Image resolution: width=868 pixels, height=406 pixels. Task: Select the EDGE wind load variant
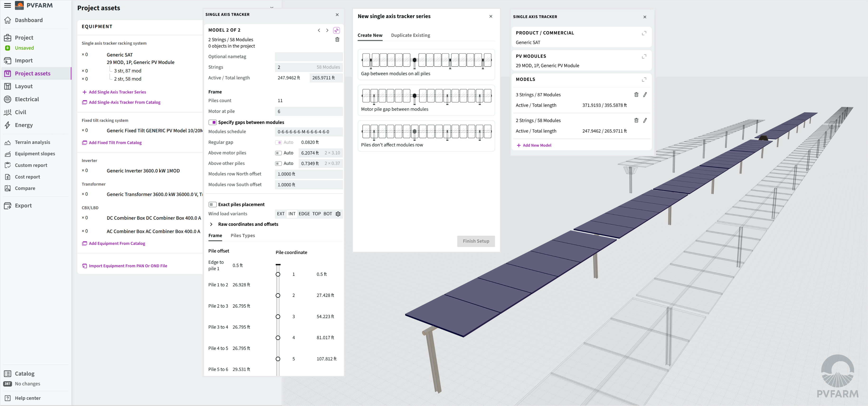304,214
